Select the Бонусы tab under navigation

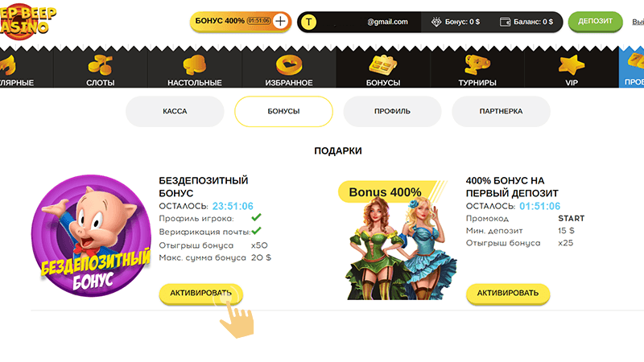(x=283, y=111)
